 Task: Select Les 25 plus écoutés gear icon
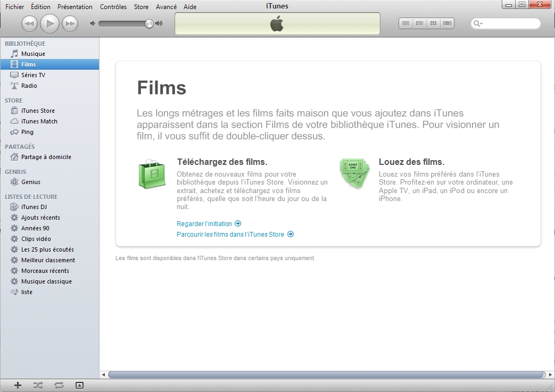pos(14,249)
